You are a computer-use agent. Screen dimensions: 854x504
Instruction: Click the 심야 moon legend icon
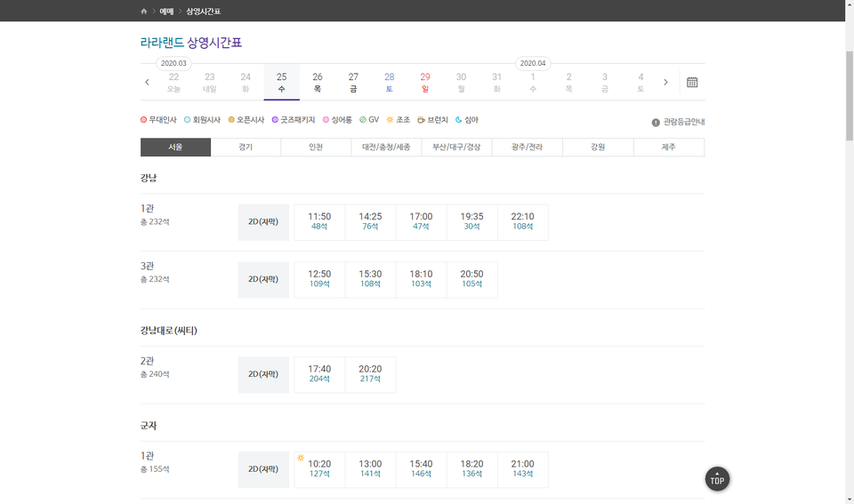[459, 120]
